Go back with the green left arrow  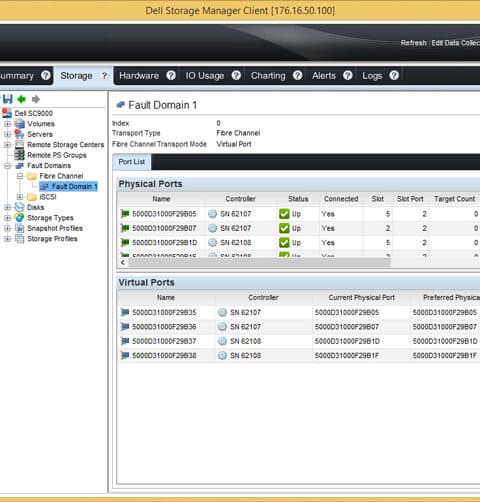coord(22,99)
